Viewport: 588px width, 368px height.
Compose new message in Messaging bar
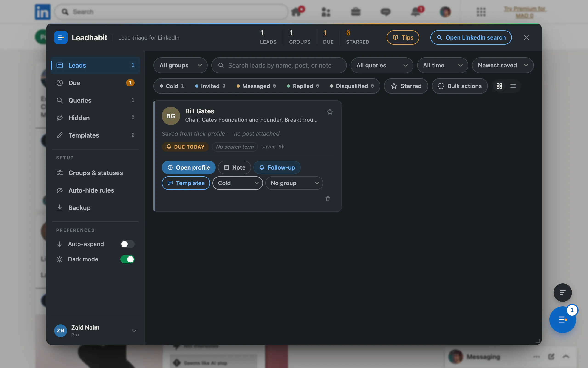pyautogui.click(x=551, y=356)
